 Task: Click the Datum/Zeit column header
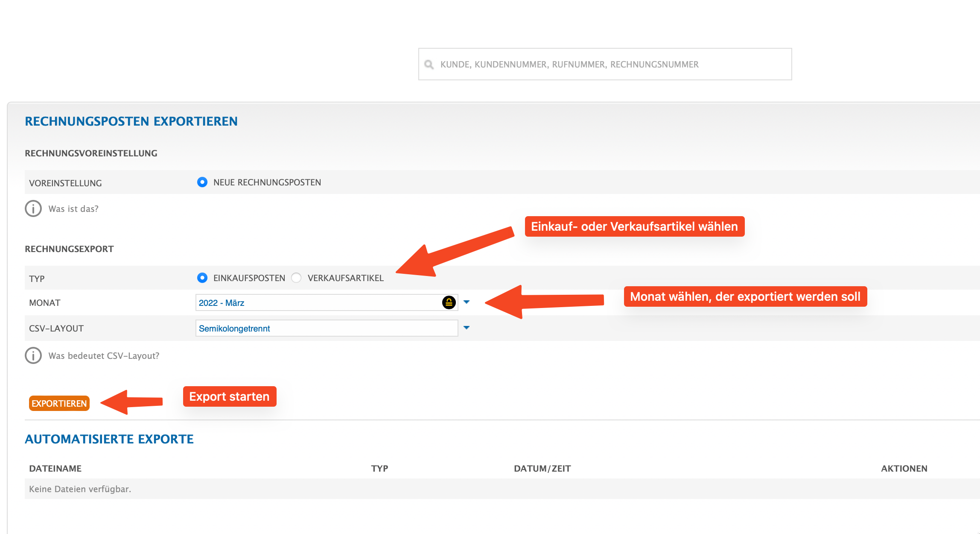pos(542,469)
